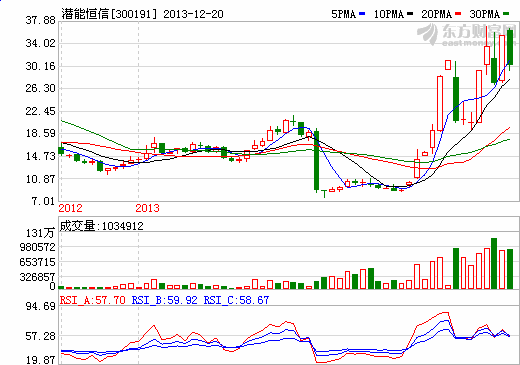
Task: Click the RSI_B:59.92 indicator label
Action: 165,300
